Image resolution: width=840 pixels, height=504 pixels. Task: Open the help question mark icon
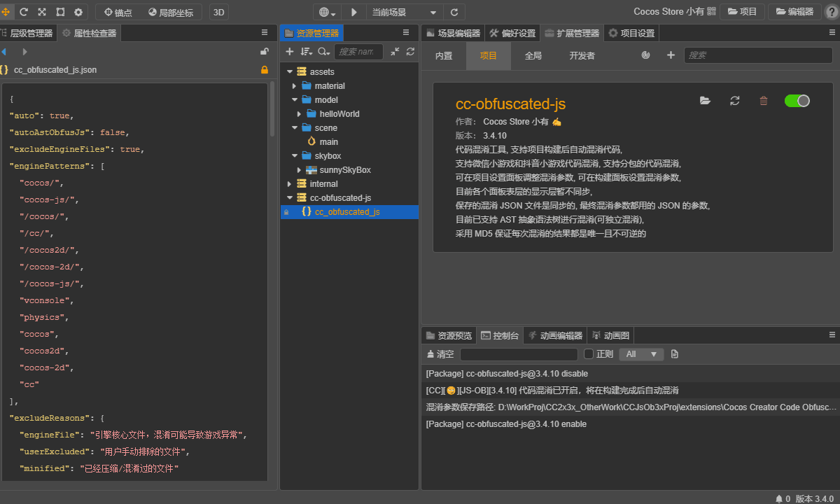(832, 12)
